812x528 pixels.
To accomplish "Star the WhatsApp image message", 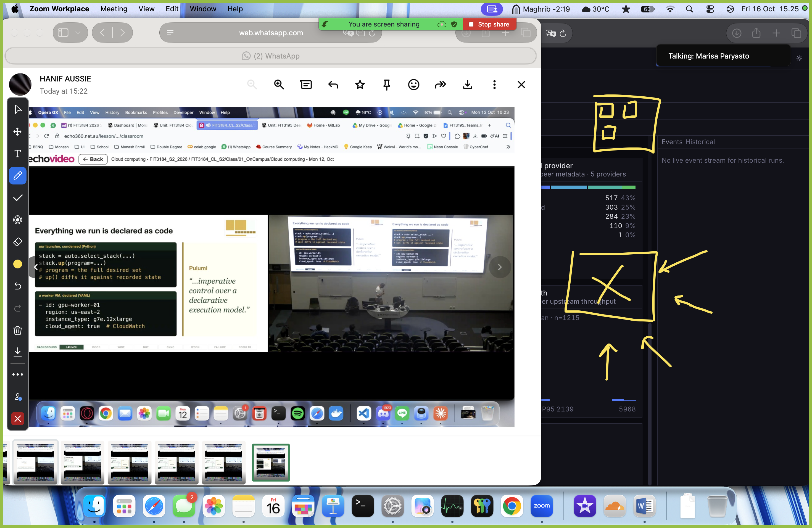I will pos(360,85).
